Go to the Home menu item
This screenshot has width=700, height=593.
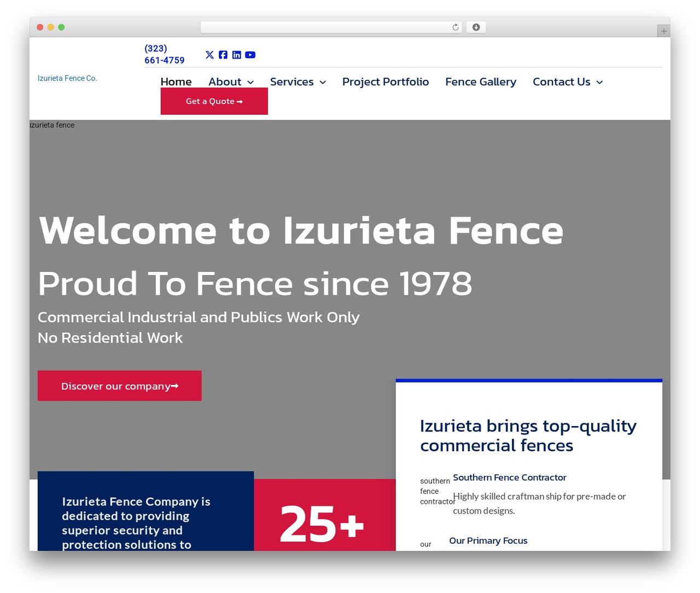176,82
